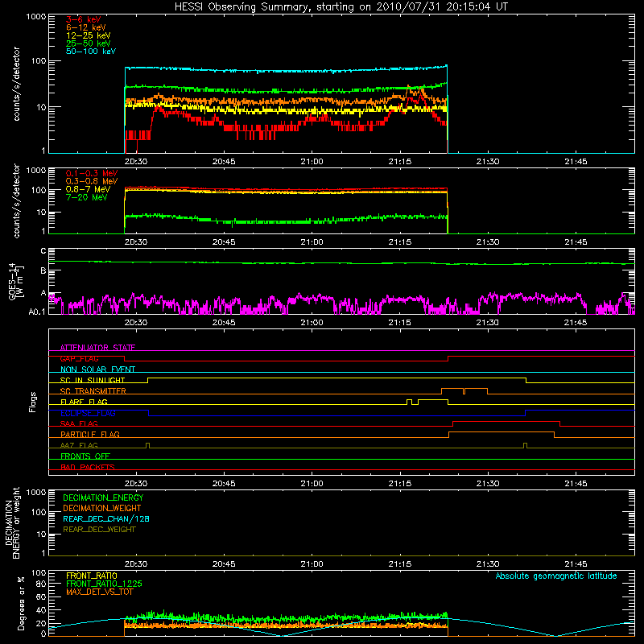
Task: Click the SC_IN_SUNLIGHT flag label
Action: pos(93,380)
